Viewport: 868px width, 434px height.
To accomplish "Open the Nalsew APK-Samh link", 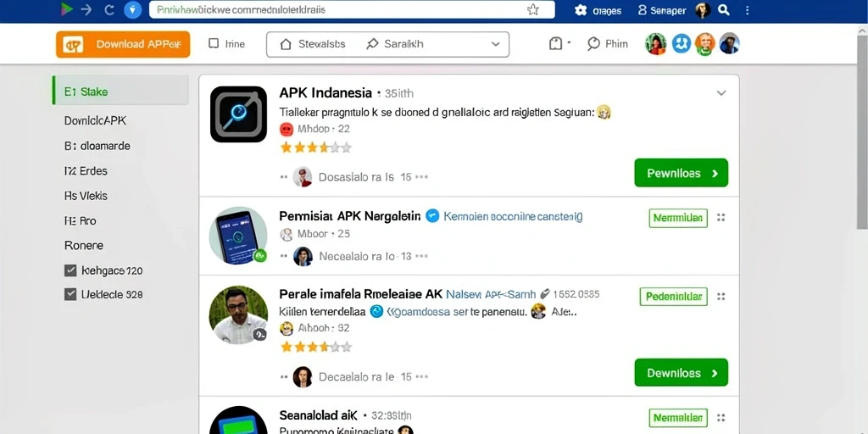I will pos(491,294).
